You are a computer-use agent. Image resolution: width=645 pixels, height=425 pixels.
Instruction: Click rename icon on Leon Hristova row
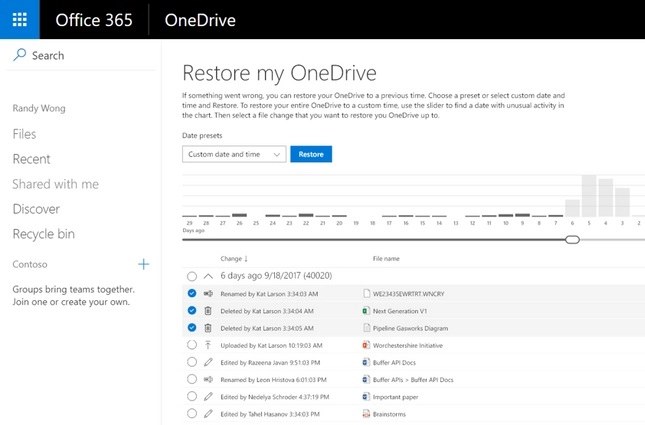click(208, 379)
